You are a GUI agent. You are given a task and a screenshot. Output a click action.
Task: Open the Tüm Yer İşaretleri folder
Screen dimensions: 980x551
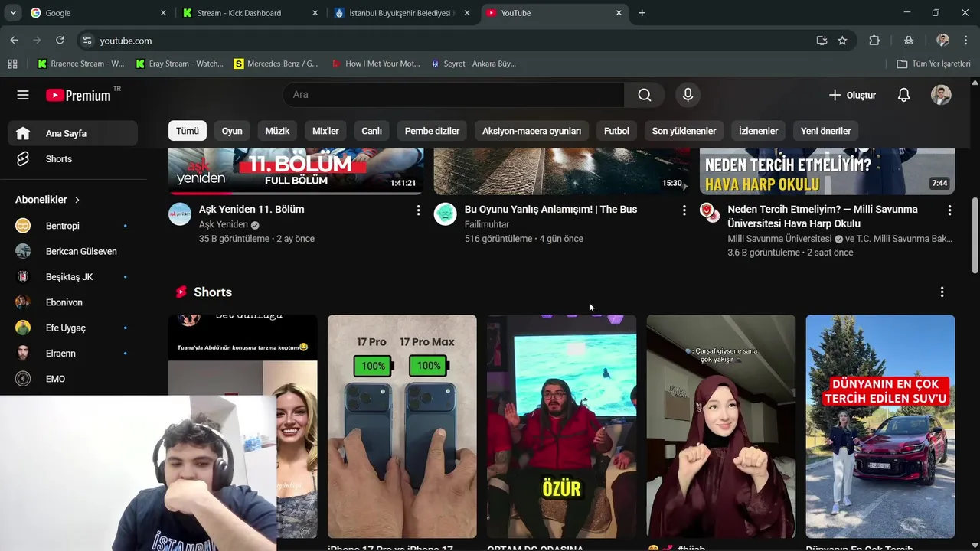pos(933,64)
